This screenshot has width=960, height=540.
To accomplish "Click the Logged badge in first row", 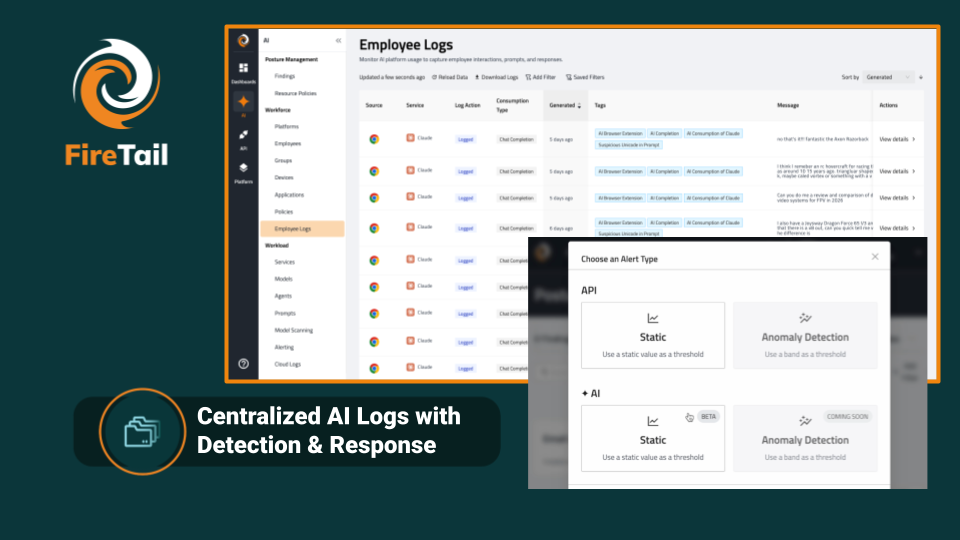I will pyautogui.click(x=465, y=140).
